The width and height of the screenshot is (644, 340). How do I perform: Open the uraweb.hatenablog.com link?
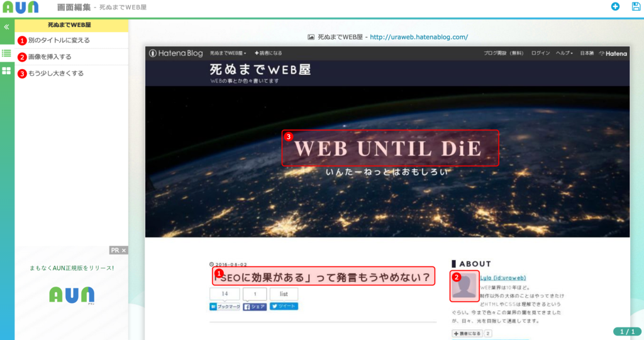[x=419, y=37]
